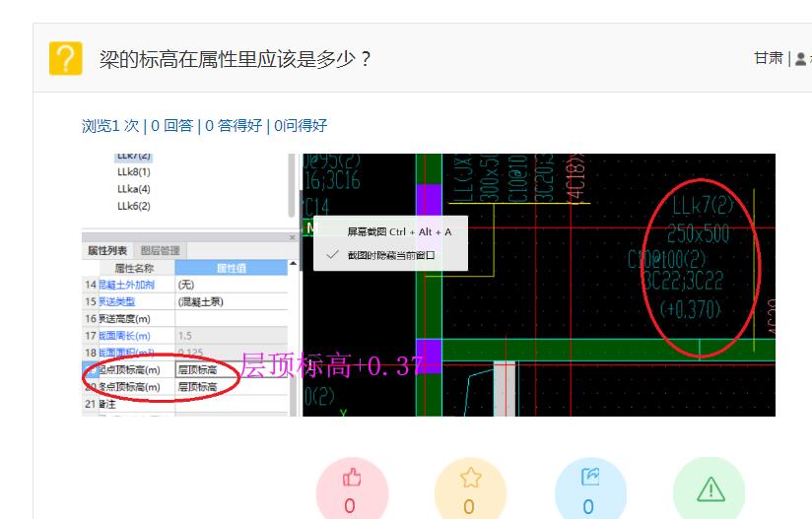The image size is (812, 519).
Task: Click the 属性名称 column header
Action: tap(134, 268)
